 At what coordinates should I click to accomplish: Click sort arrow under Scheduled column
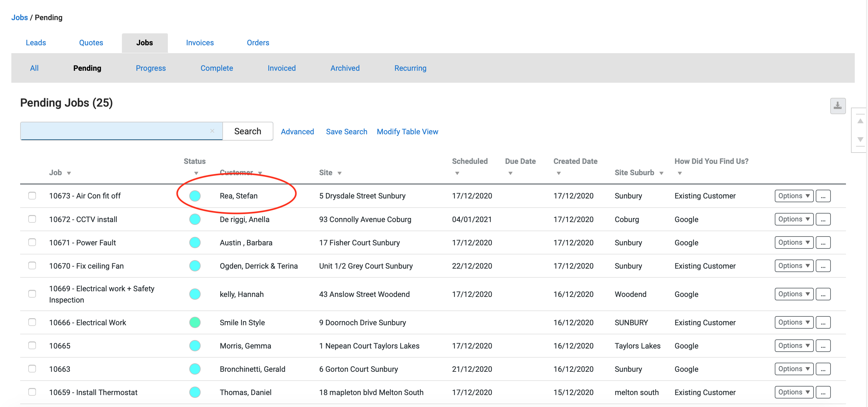(457, 173)
